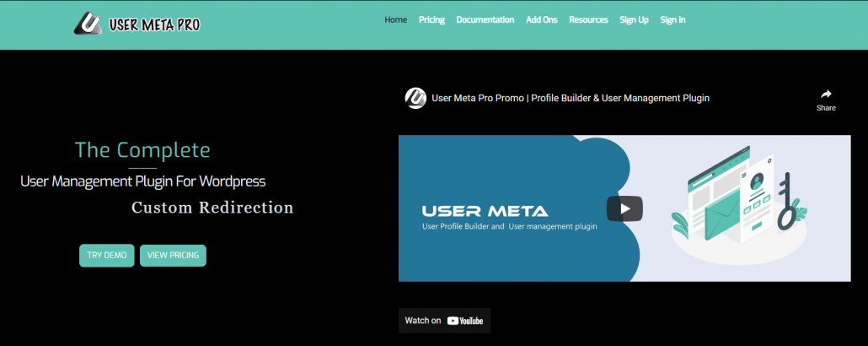Screen dimensions: 868x346
Task: Click the VIEW PRICING button
Action: pos(174,256)
